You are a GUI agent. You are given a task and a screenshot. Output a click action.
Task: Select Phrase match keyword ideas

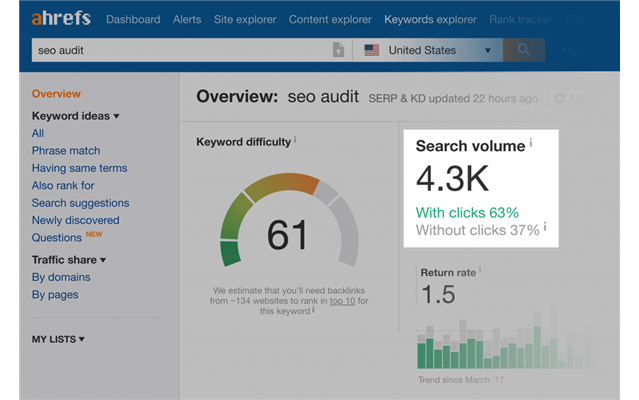click(x=65, y=151)
